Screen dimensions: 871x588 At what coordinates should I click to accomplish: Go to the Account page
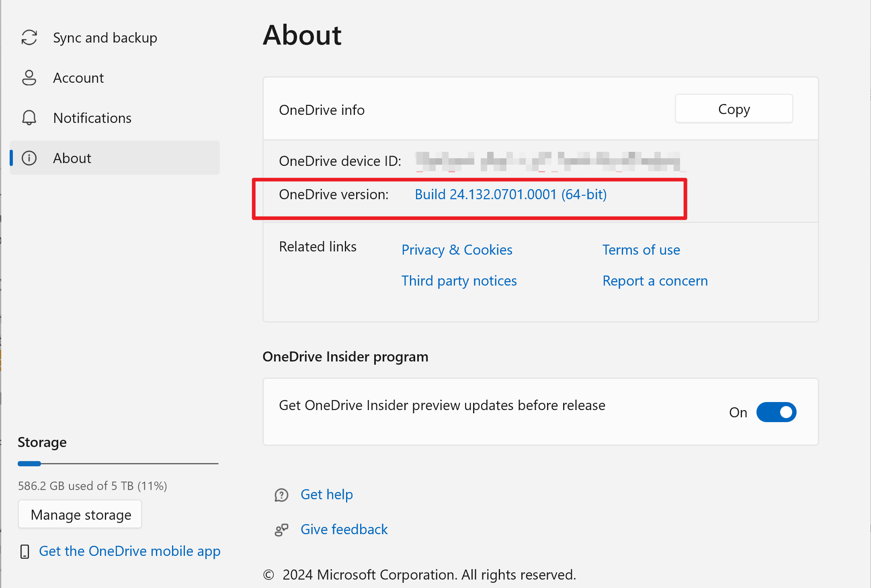click(115, 78)
